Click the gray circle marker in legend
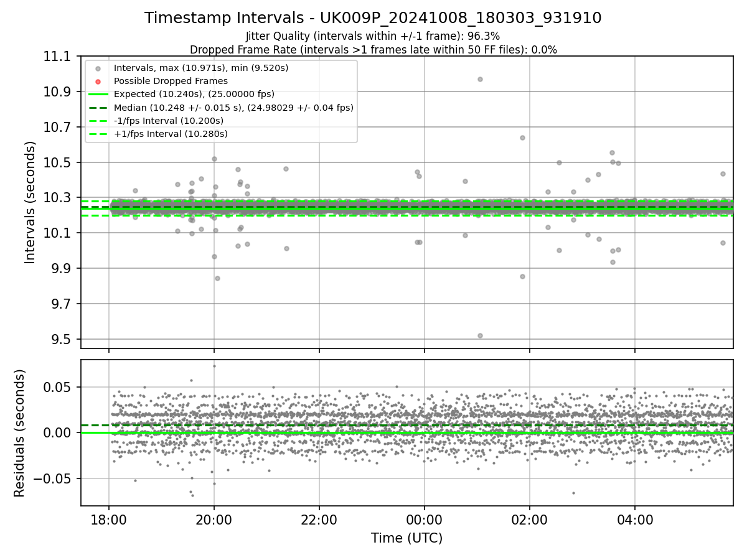This screenshot has height=560, width=747. tap(98, 68)
